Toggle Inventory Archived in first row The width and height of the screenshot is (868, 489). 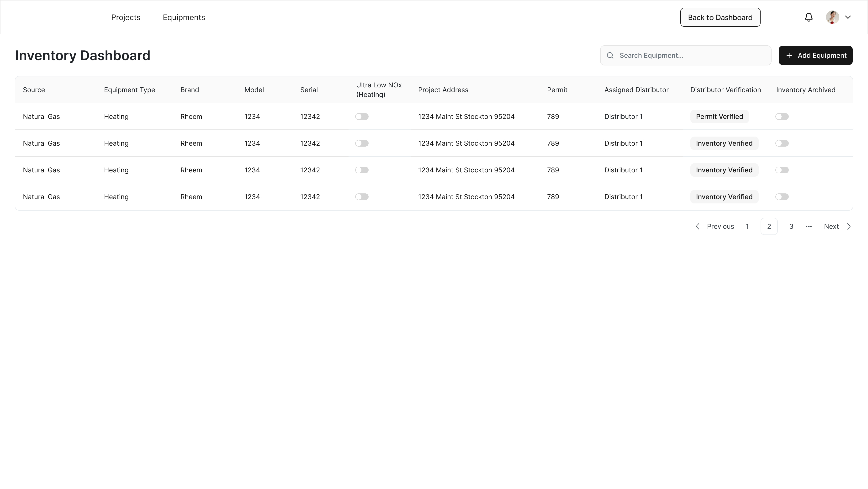782,117
